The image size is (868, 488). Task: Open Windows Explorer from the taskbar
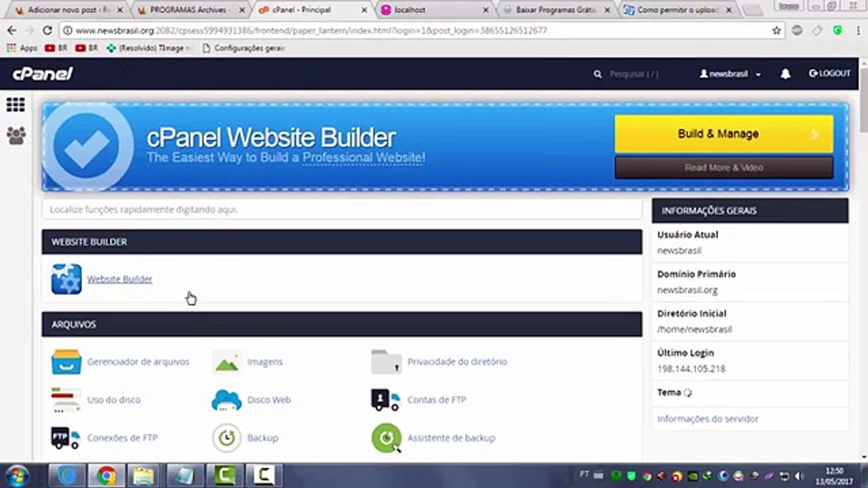(x=142, y=476)
